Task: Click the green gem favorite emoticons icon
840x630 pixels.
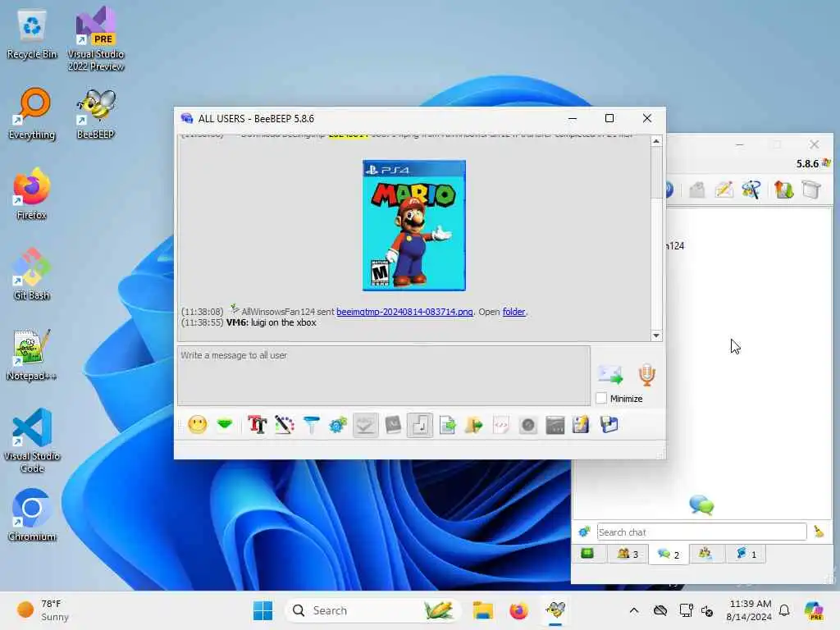Action: [225, 425]
